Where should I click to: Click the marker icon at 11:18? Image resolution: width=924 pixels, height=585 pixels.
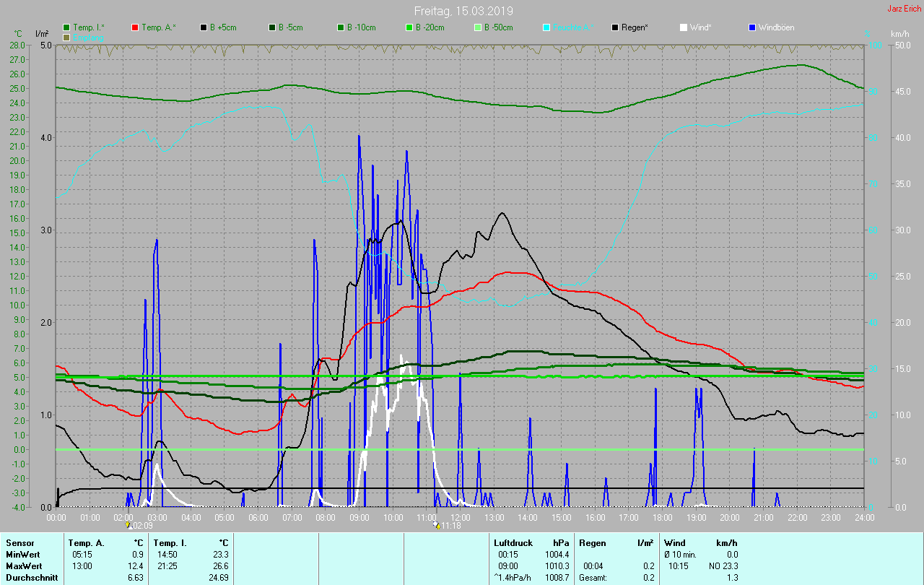point(437,525)
